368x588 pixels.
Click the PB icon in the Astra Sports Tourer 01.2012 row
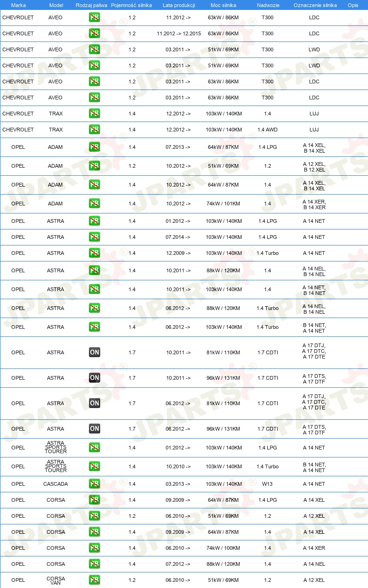click(x=95, y=447)
